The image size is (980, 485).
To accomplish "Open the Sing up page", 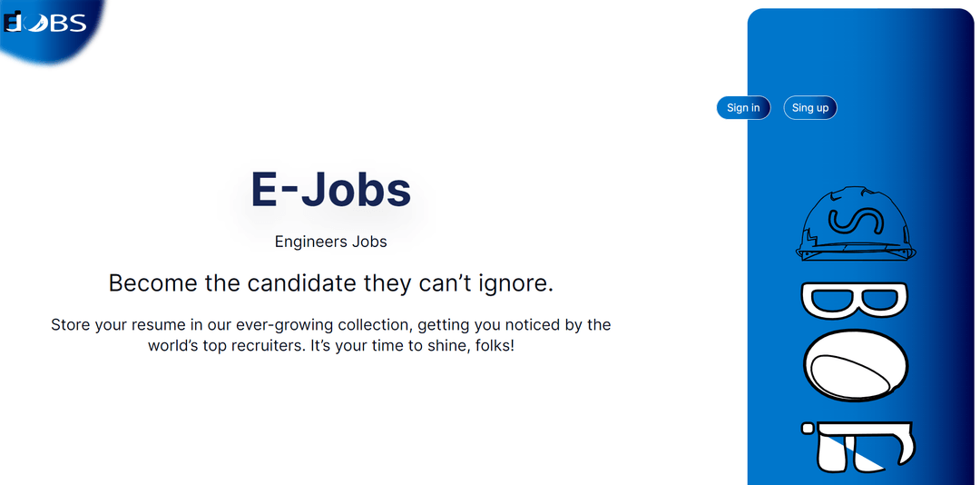I will (810, 108).
